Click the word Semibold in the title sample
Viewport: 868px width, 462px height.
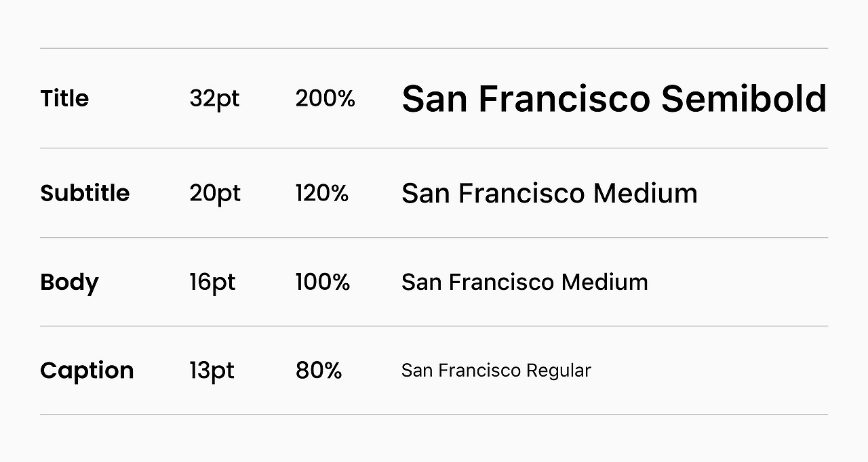(744, 99)
